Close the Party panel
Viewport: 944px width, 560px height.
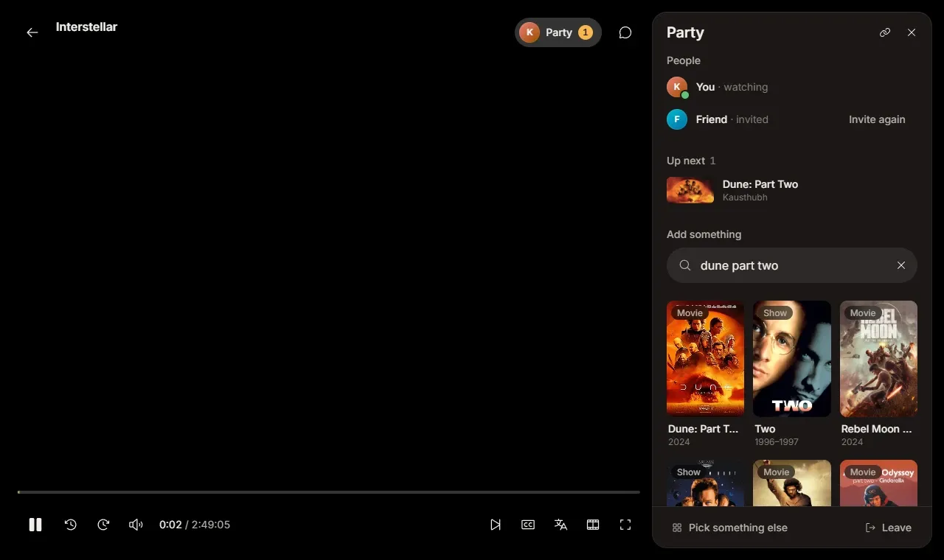(x=912, y=32)
